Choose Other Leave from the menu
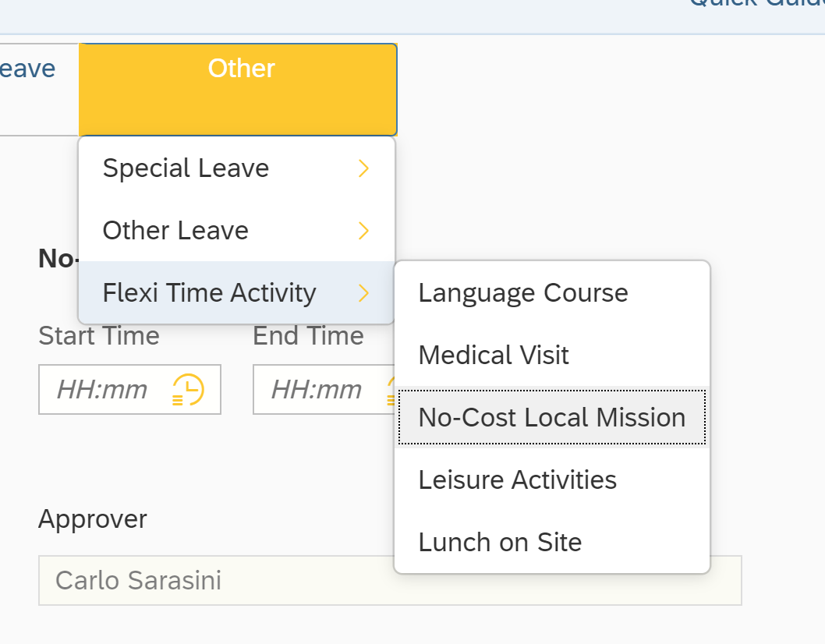The width and height of the screenshot is (825, 644). pyautogui.click(x=175, y=231)
